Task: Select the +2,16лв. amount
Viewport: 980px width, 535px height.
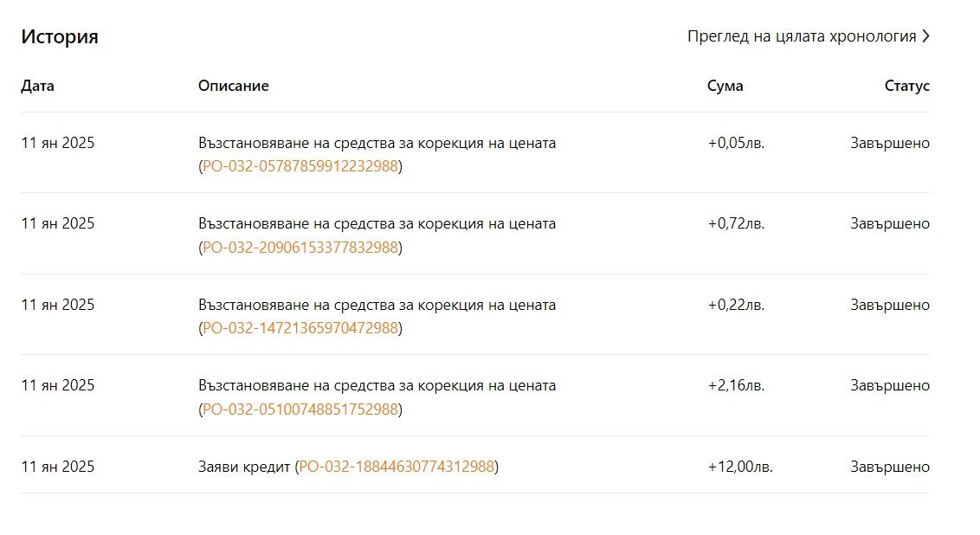Action: pyautogui.click(x=736, y=385)
